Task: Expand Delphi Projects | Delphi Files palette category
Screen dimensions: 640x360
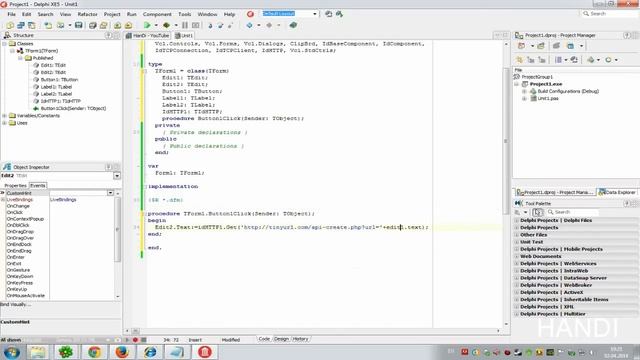Action: pos(516,220)
